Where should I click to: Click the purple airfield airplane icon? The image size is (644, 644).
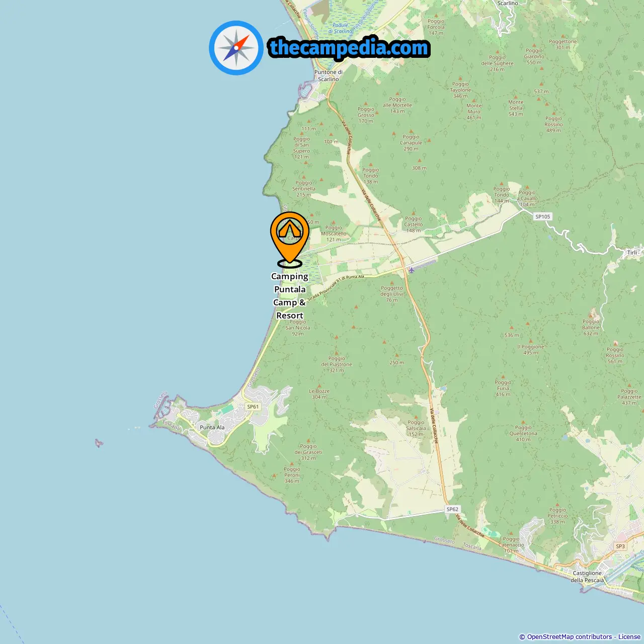pyautogui.click(x=412, y=270)
